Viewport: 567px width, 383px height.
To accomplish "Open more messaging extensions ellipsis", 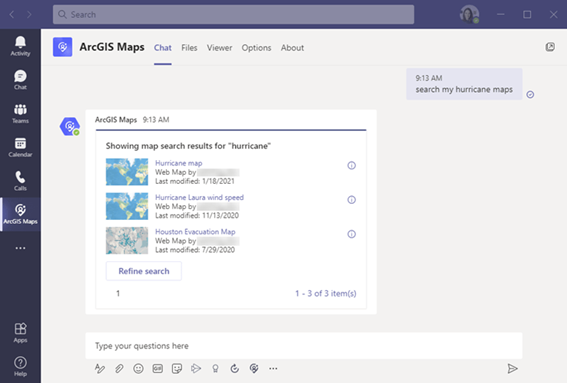I will point(273,369).
